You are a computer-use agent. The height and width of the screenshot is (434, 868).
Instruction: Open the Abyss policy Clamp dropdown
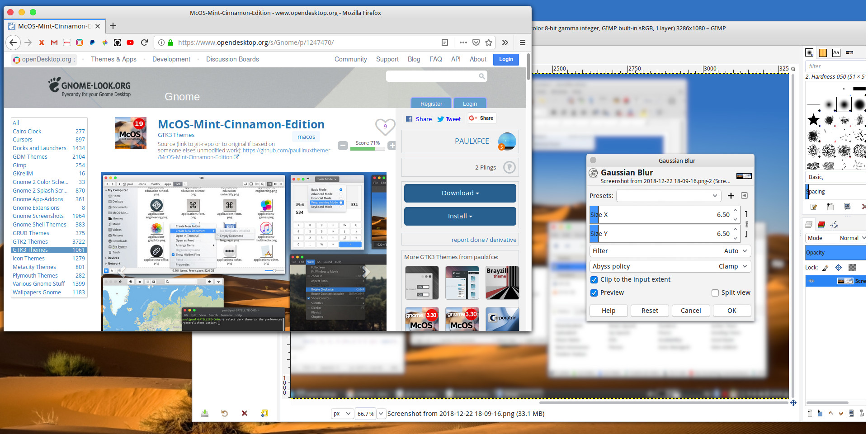point(670,266)
